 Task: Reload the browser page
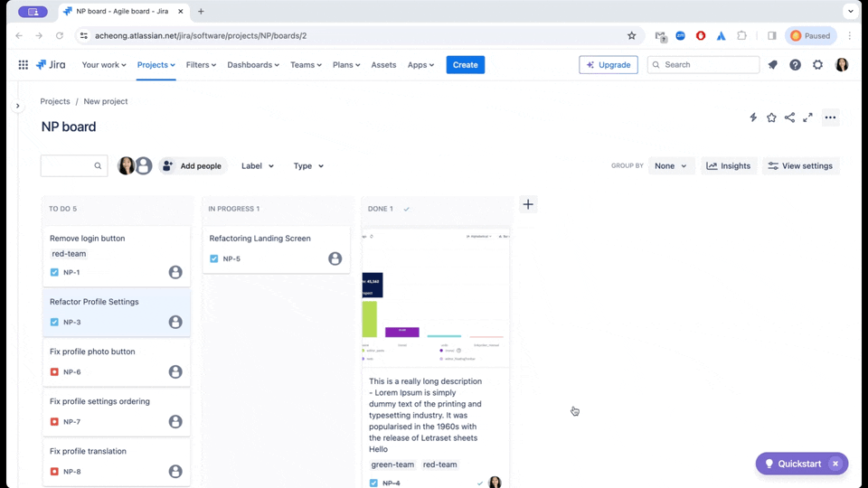[x=60, y=35]
